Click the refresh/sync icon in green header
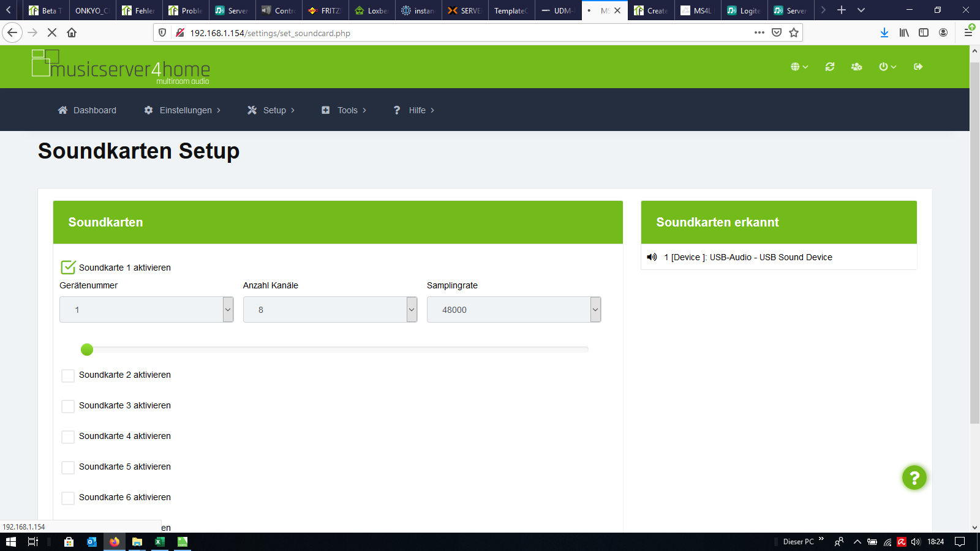This screenshot has width=980, height=551. 830,67
